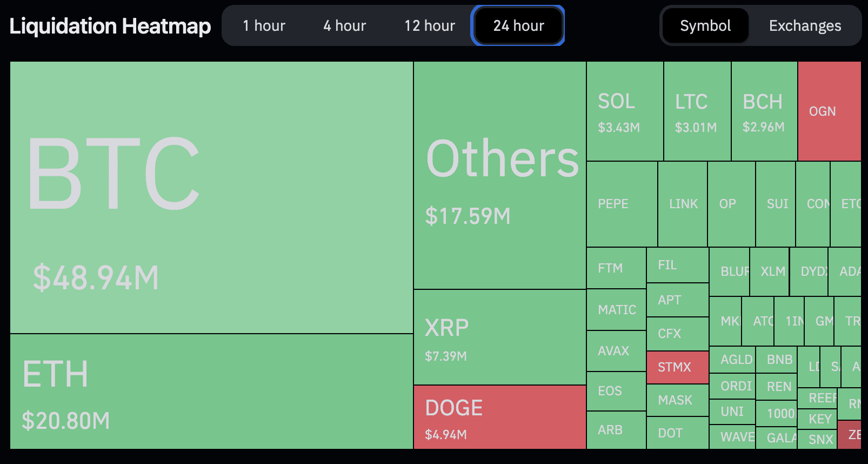Switch heatmap view to Exchanges
This screenshot has width=868, height=464.
(805, 26)
